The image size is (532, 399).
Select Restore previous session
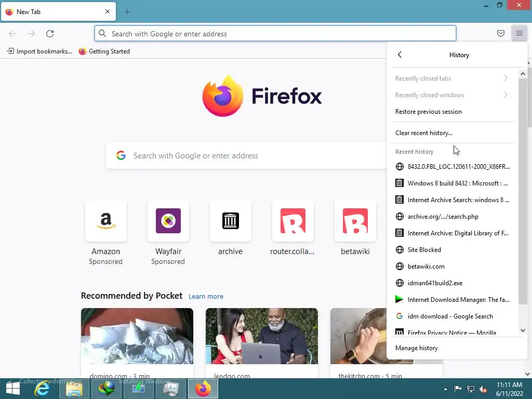(453, 112)
